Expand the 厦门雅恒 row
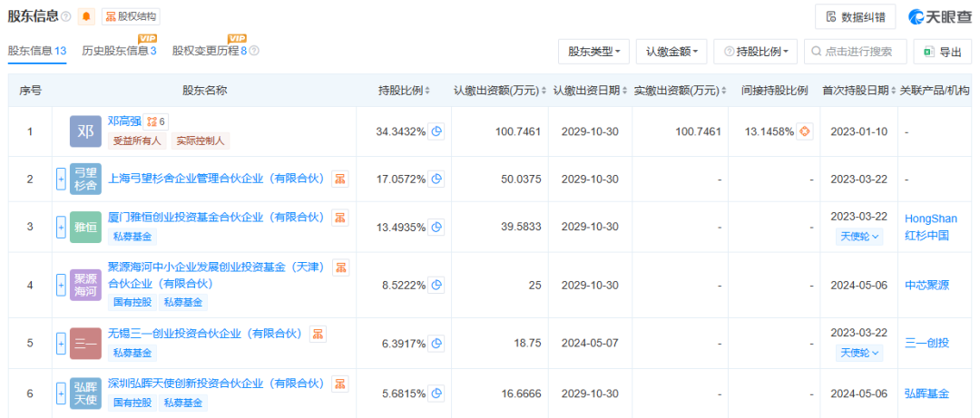The image size is (980, 418). 62,227
